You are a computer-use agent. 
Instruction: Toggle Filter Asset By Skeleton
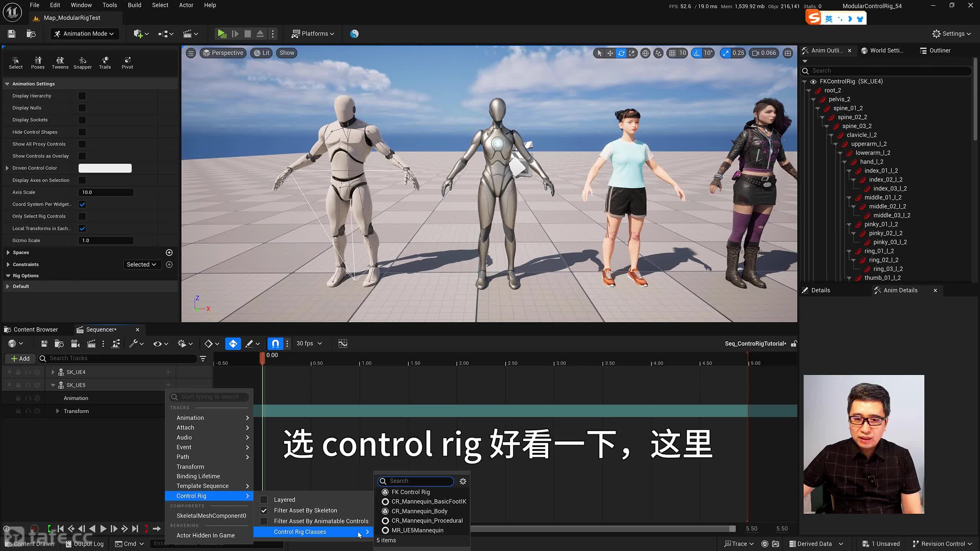click(x=264, y=510)
